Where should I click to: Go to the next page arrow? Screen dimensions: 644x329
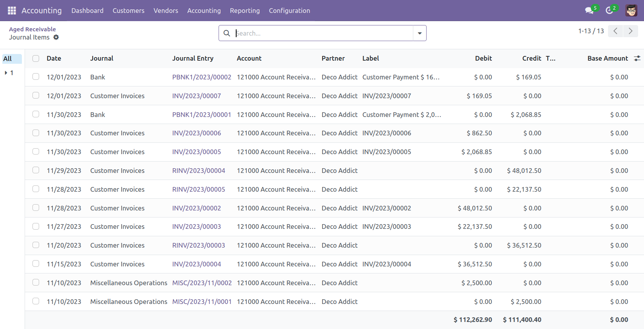point(630,31)
